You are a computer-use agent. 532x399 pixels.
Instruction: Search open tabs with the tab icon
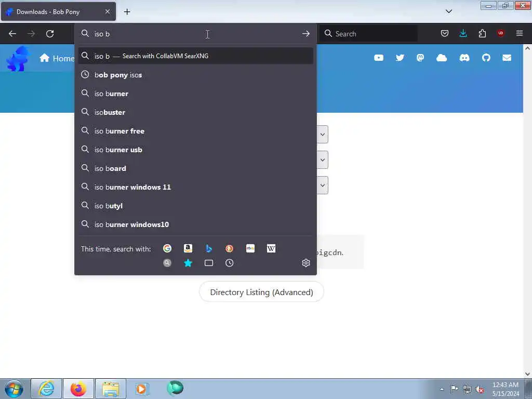point(209,263)
